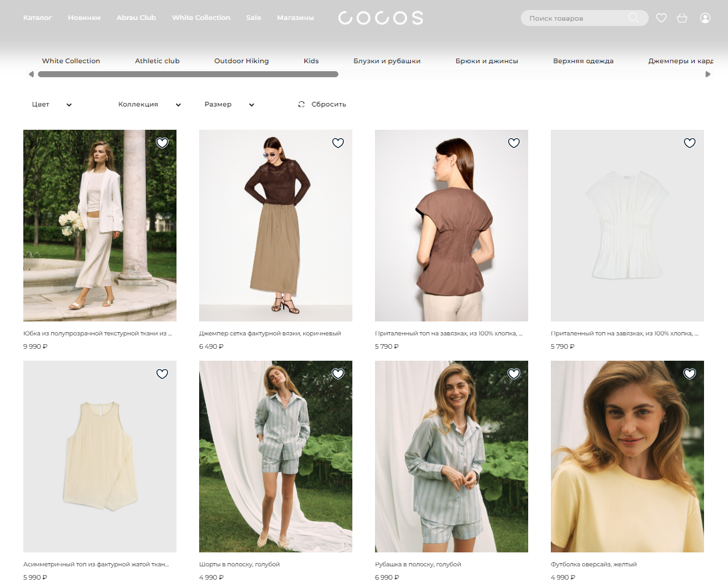The height and width of the screenshot is (587, 728).
Task: Open the shopping basket icon
Action: click(x=682, y=18)
